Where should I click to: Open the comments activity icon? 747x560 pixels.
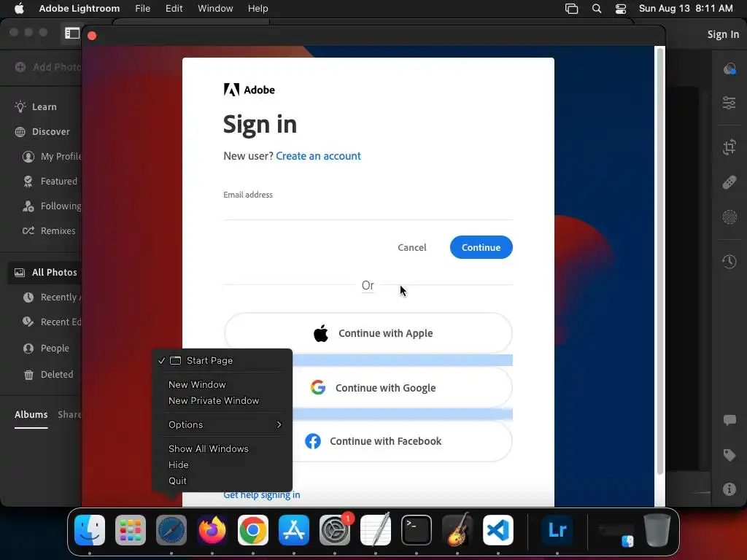point(729,420)
